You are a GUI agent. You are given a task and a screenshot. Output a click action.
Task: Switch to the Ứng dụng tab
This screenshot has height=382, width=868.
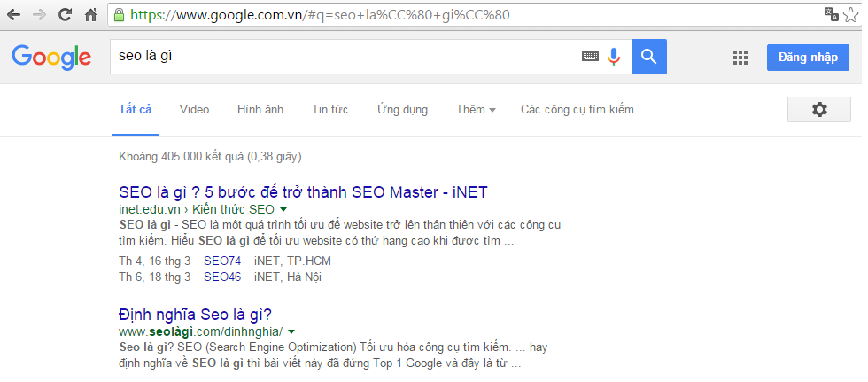[402, 110]
